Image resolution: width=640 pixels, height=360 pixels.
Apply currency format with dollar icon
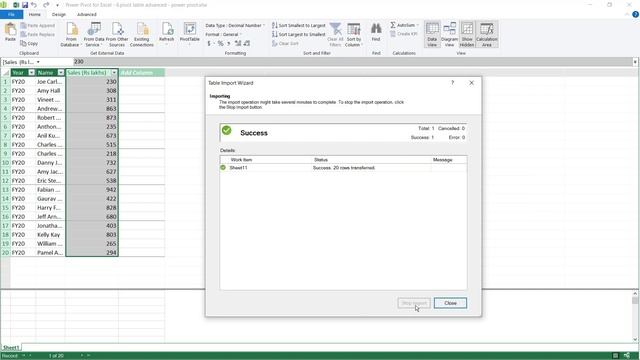[x=209, y=43]
